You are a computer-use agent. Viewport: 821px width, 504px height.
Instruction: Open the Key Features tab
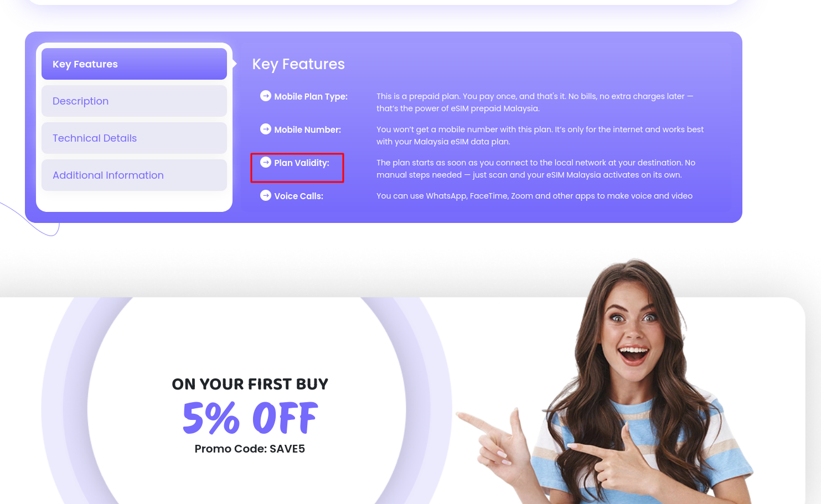point(134,64)
